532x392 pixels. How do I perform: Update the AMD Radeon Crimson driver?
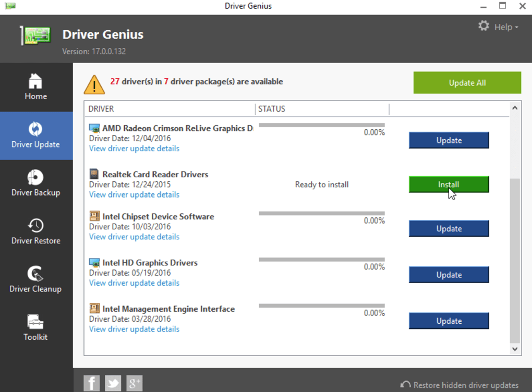click(x=449, y=140)
